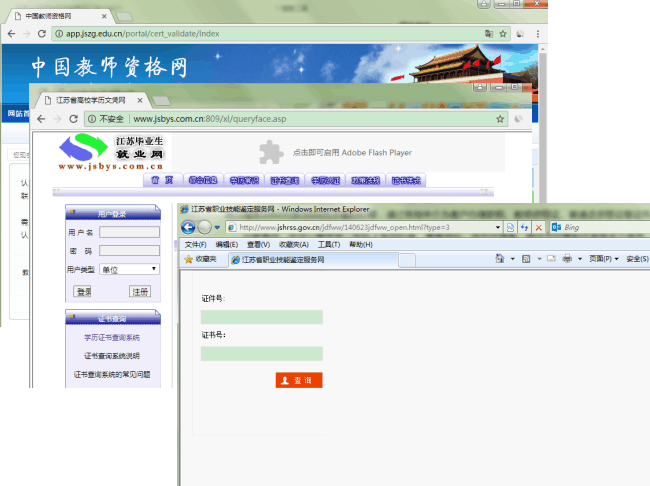Expand the IE print dropdown arrow
The height and width of the screenshot is (486, 650).
pyautogui.click(x=580, y=259)
